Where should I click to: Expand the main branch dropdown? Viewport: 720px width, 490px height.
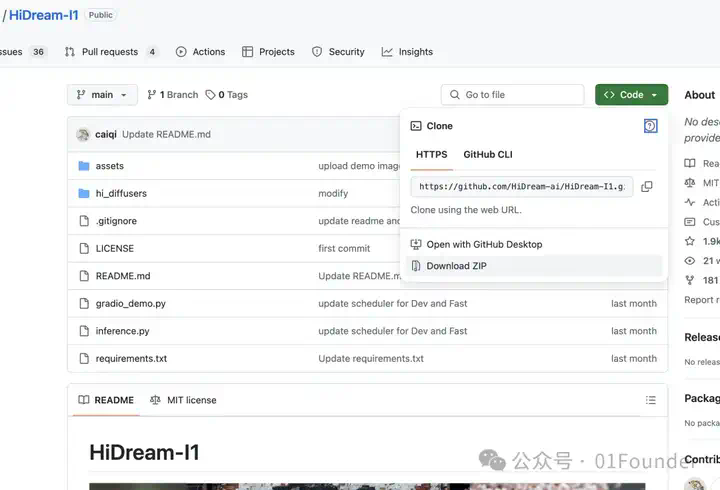click(102, 95)
